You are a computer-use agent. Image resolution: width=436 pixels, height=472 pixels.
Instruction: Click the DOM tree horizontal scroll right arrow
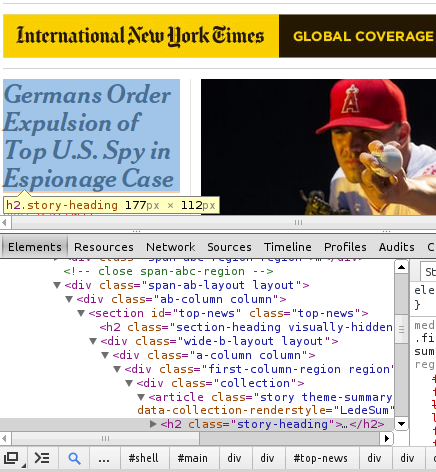point(387,438)
